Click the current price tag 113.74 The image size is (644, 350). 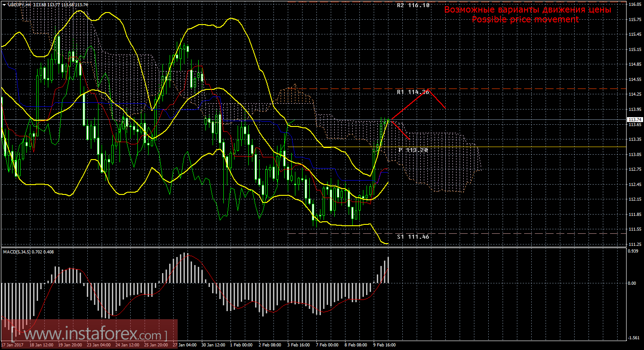634,120
